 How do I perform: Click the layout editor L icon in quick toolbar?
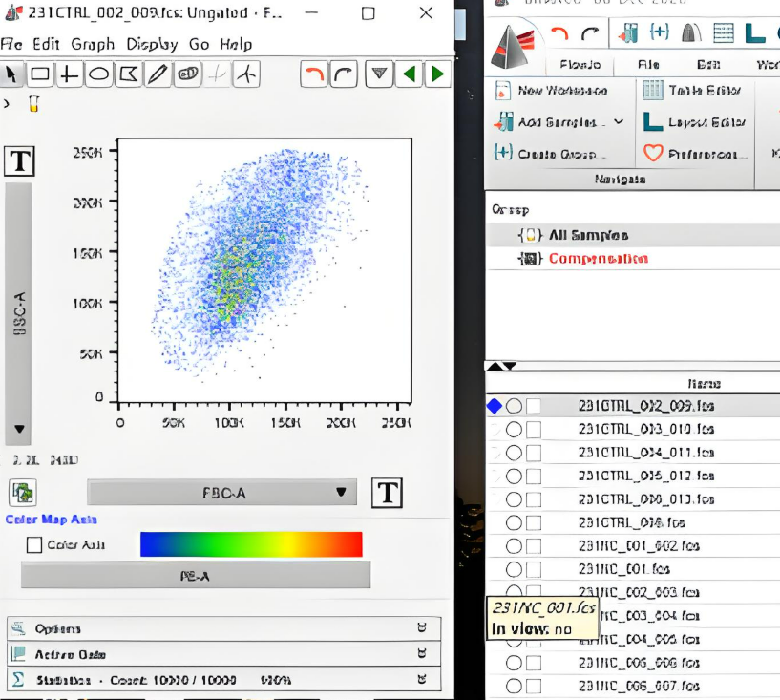754,32
